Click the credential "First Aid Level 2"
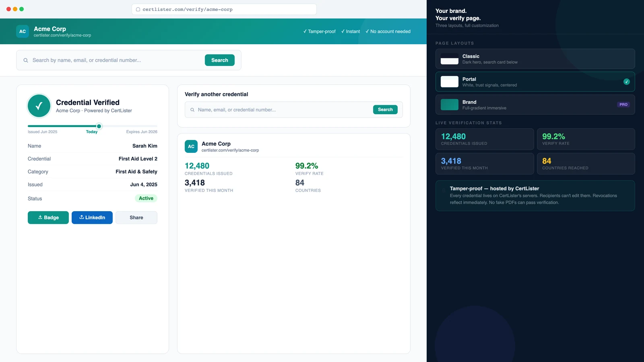The width and height of the screenshot is (644, 362). pyautogui.click(x=138, y=159)
